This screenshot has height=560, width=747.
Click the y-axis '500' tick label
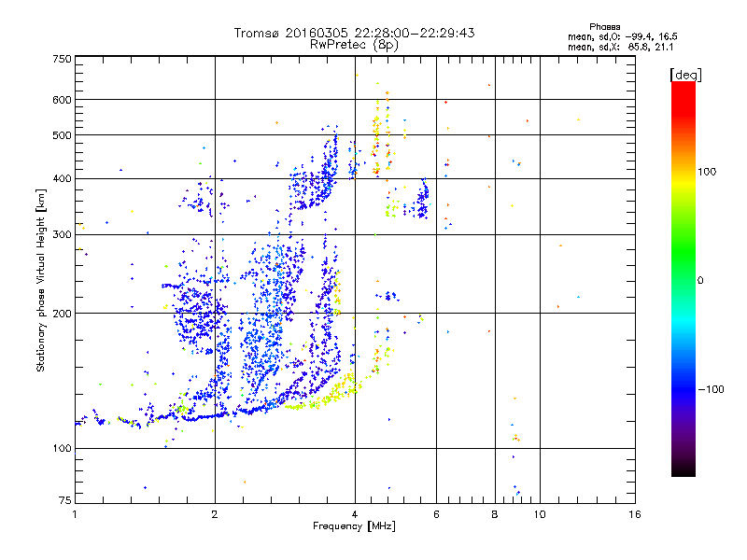pos(62,135)
